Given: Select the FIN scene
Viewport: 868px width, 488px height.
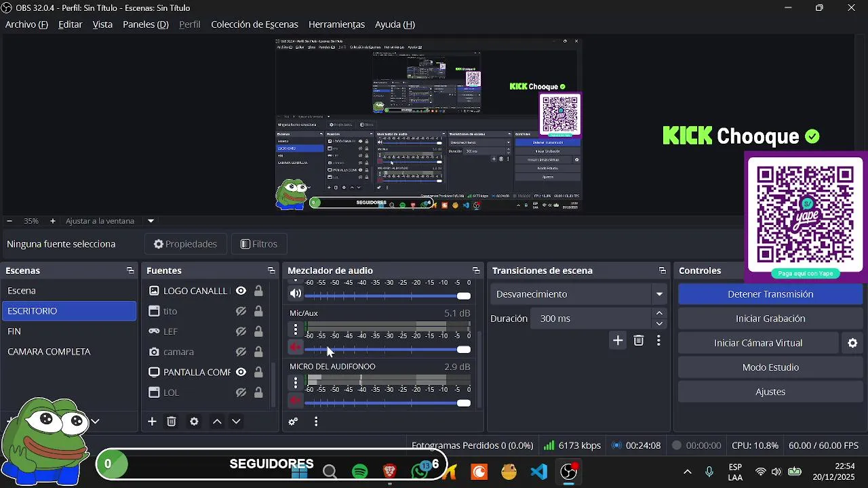Looking at the screenshot, I should 69,331.
